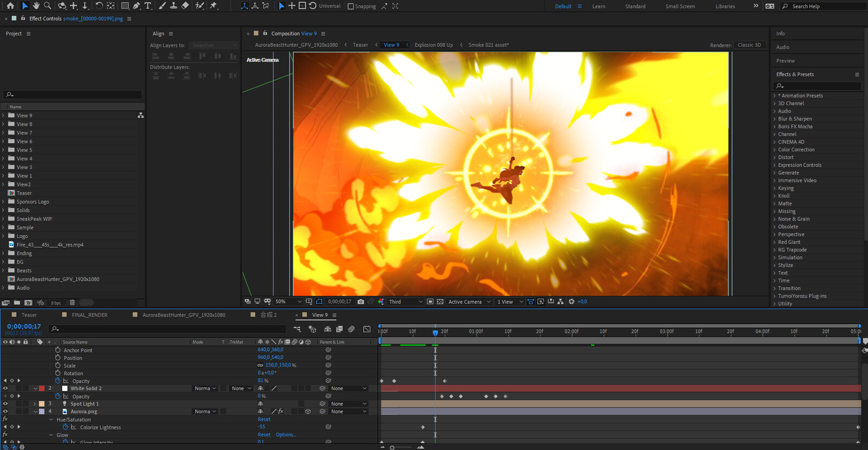Switch to the Small Screen workspace
868x450 pixels.
coord(680,7)
